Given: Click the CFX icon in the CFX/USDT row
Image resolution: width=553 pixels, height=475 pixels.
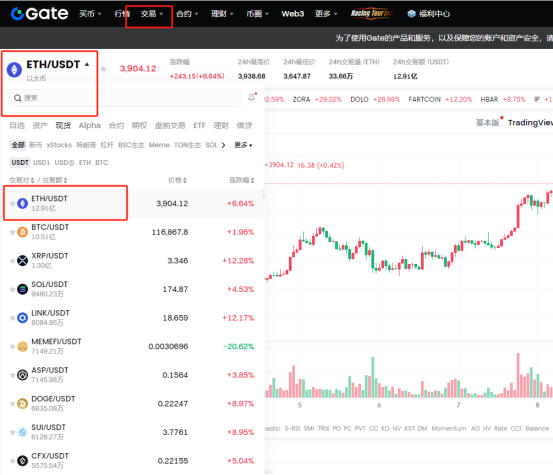Looking at the screenshot, I should [x=23, y=461].
